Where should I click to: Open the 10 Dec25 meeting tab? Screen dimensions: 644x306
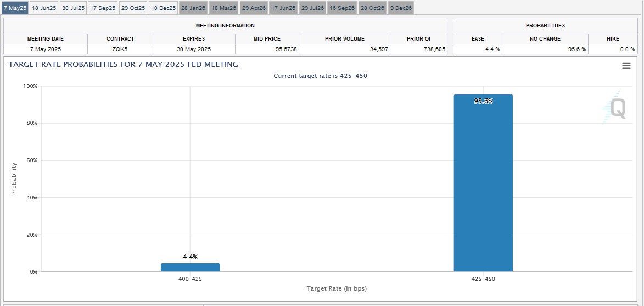point(163,8)
